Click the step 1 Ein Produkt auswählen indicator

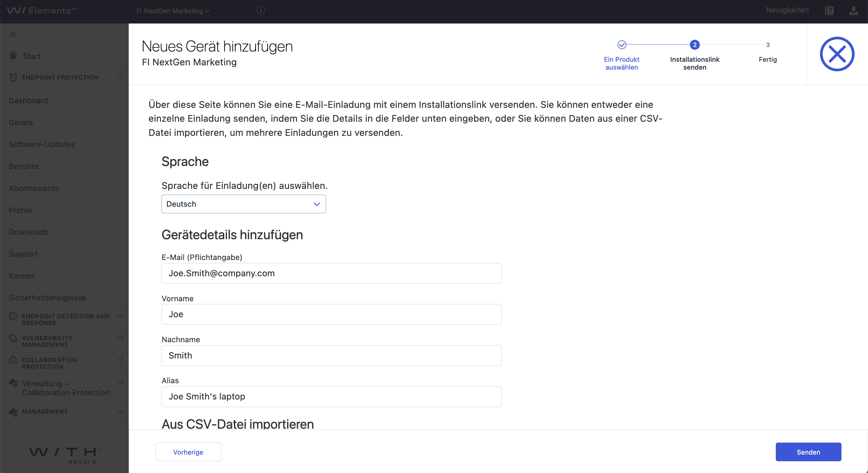coord(621,45)
